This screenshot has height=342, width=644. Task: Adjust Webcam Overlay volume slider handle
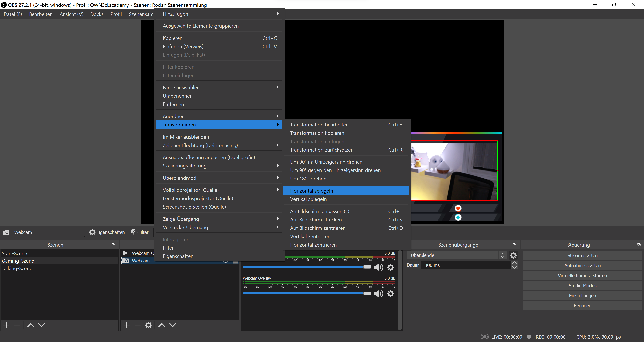(x=367, y=293)
